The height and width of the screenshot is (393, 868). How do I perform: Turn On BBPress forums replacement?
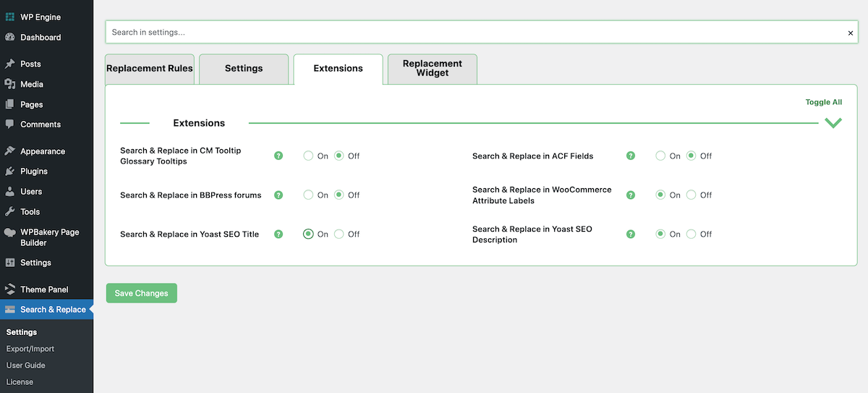pyautogui.click(x=308, y=195)
